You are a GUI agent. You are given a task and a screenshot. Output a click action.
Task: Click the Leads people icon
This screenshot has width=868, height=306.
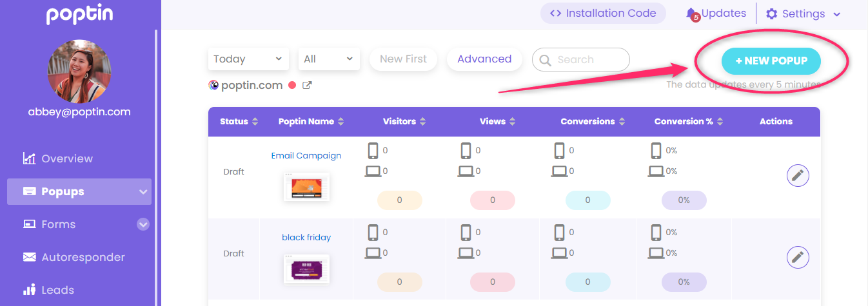[x=29, y=290]
